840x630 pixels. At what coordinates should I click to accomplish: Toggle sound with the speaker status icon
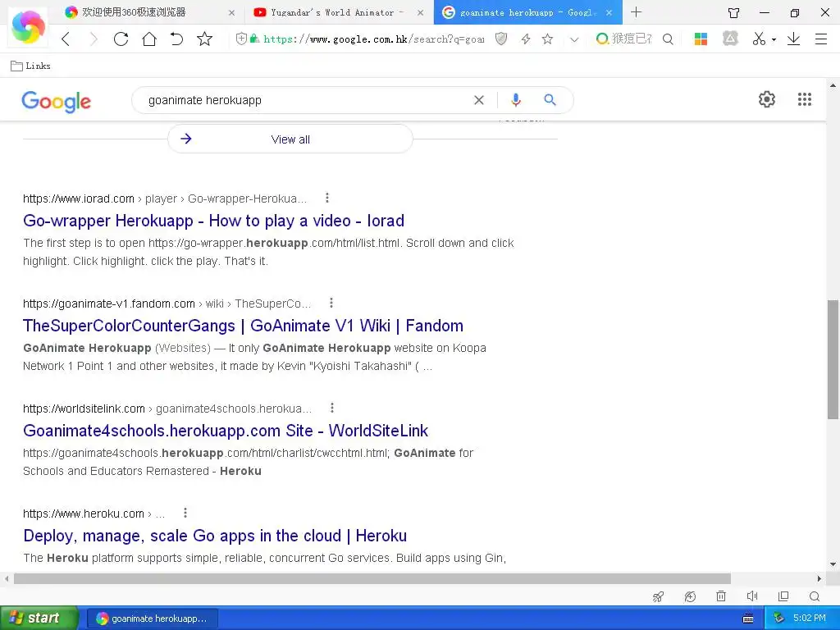(x=752, y=596)
